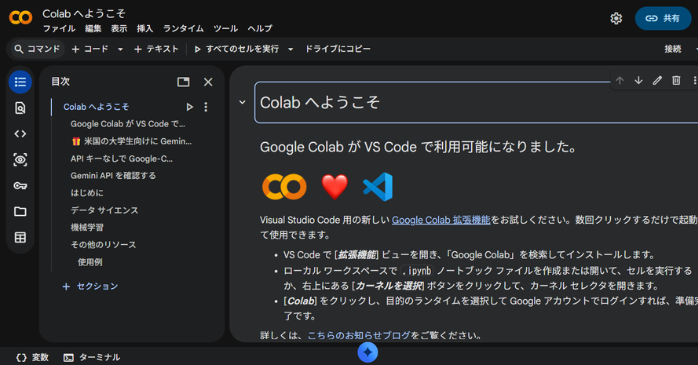Screen dimensions: 698x365
Task: Open the code snippets sidebar icon
Action: [x=20, y=134]
